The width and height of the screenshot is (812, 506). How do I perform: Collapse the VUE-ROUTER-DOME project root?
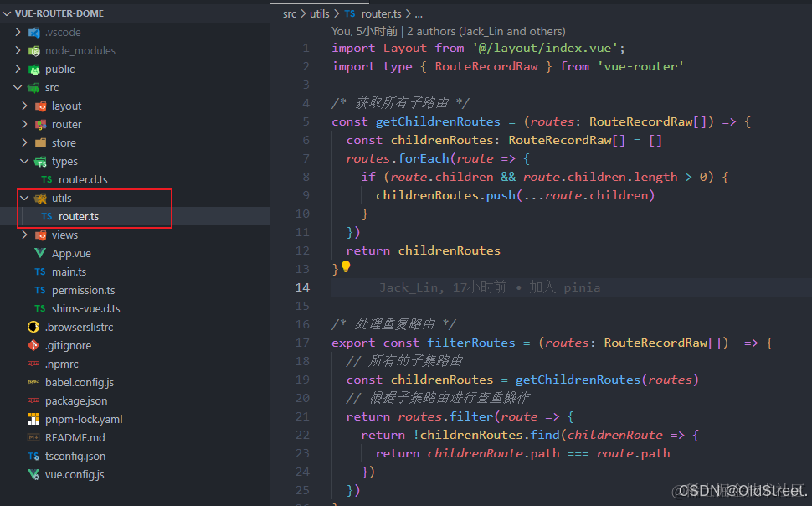tap(7, 13)
